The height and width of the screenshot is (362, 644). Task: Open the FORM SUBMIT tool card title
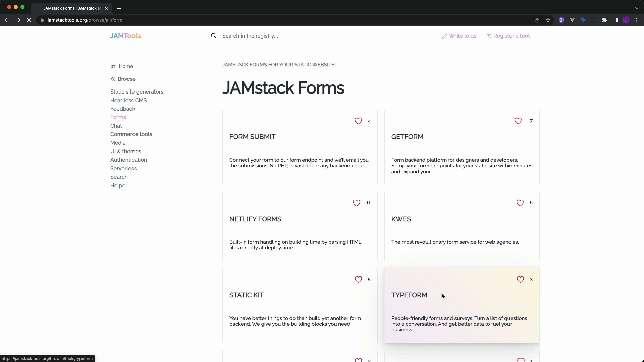point(252,137)
